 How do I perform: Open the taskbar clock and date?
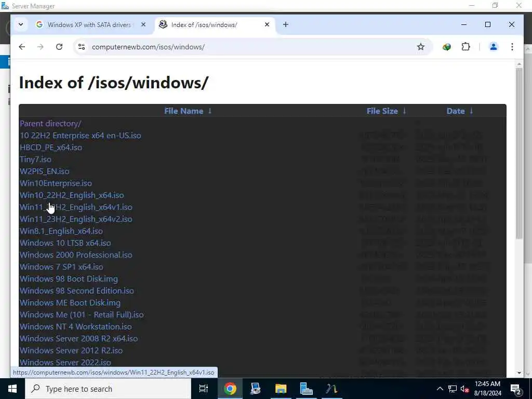pyautogui.click(x=487, y=389)
